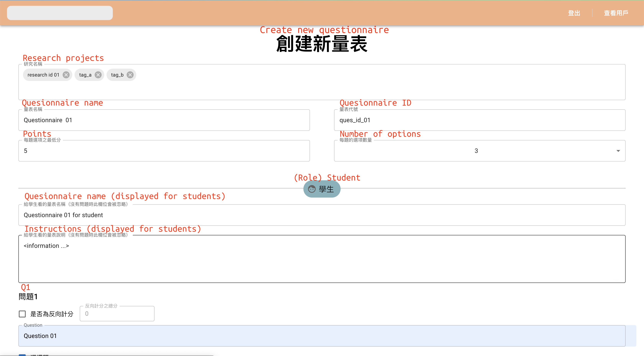Remove the 'research id 01' chip
This screenshot has width=644, height=356.
click(x=66, y=75)
